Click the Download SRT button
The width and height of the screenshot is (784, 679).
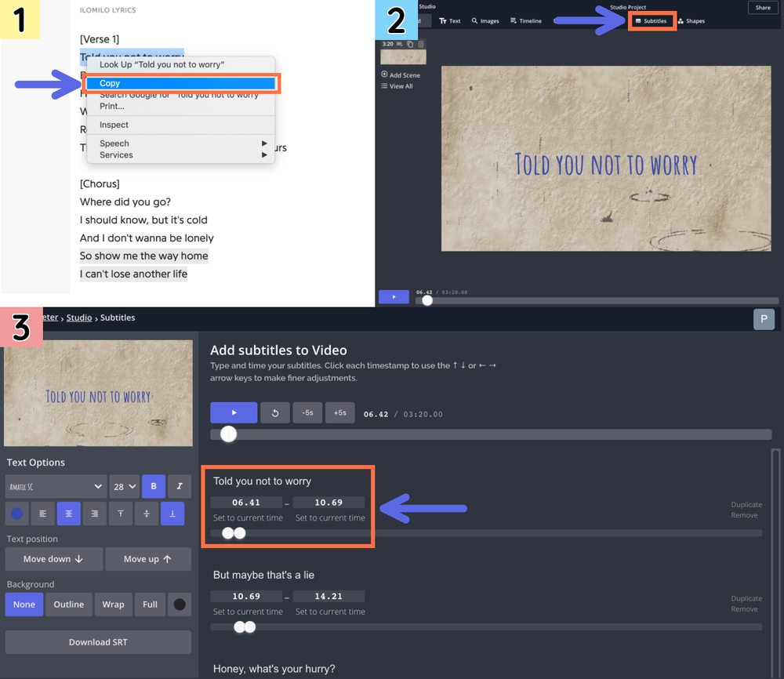tap(98, 641)
